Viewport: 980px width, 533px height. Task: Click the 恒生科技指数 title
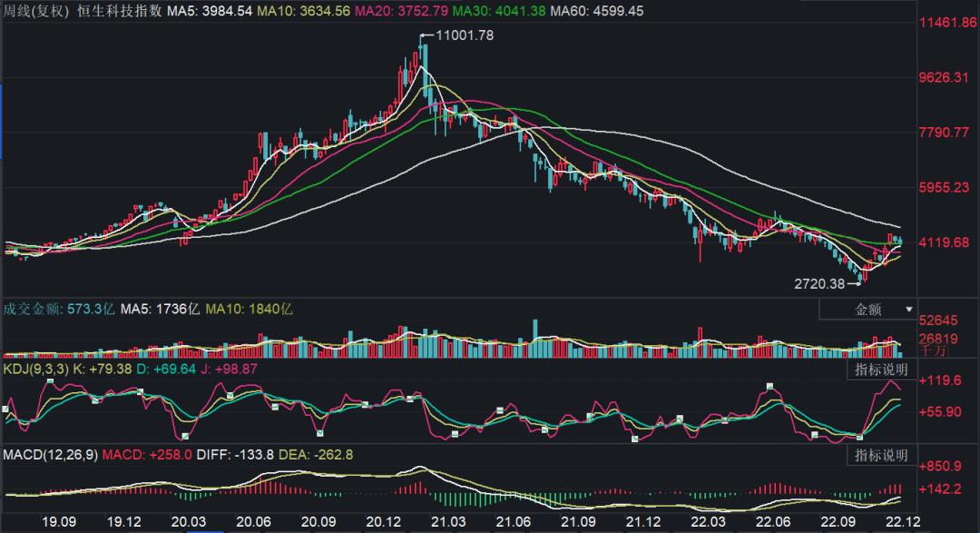pos(120,11)
